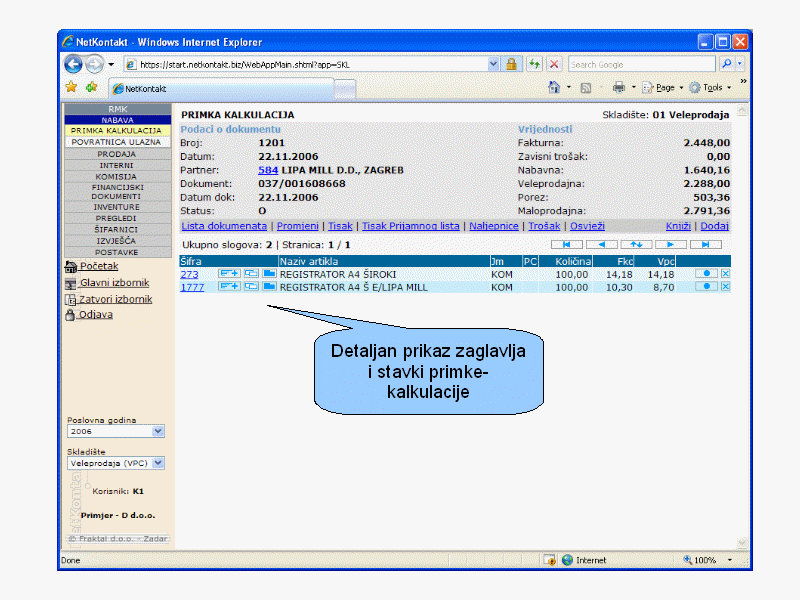Click the Dodaj link
Screen dimensions: 800x600
click(714, 226)
